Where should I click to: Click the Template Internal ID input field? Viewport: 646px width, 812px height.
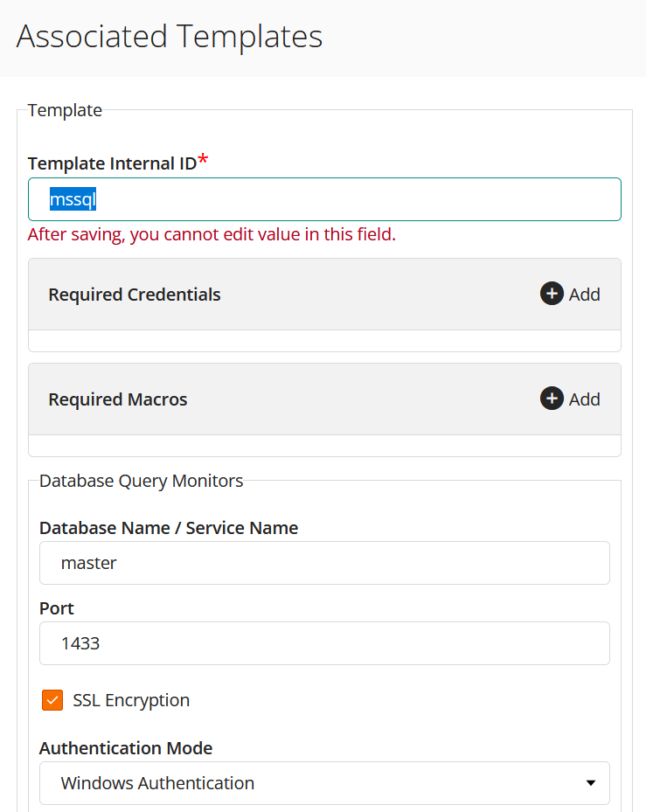pyautogui.click(x=323, y=198)
